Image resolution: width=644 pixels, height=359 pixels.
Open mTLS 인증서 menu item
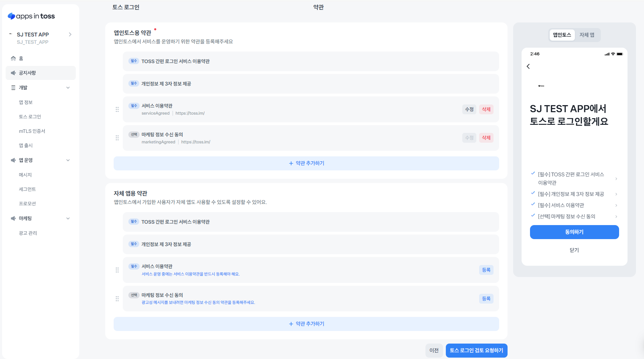pos(32,131)
